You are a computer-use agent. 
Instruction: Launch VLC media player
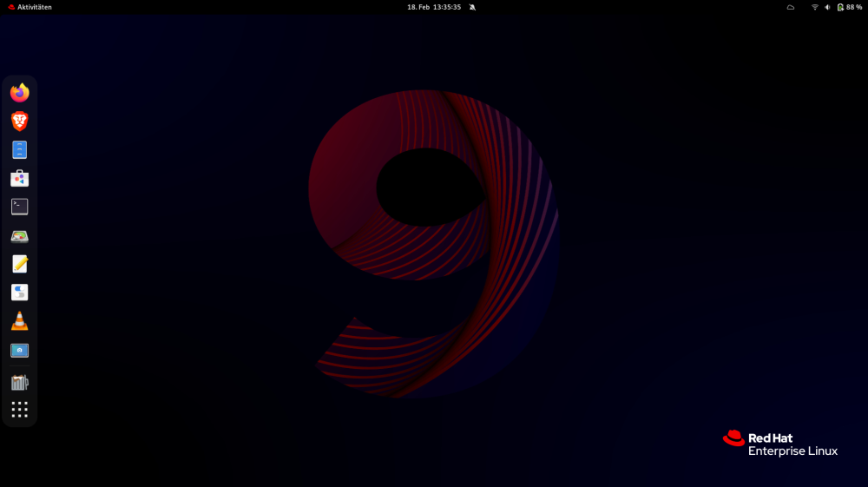[x=19, y=321]
